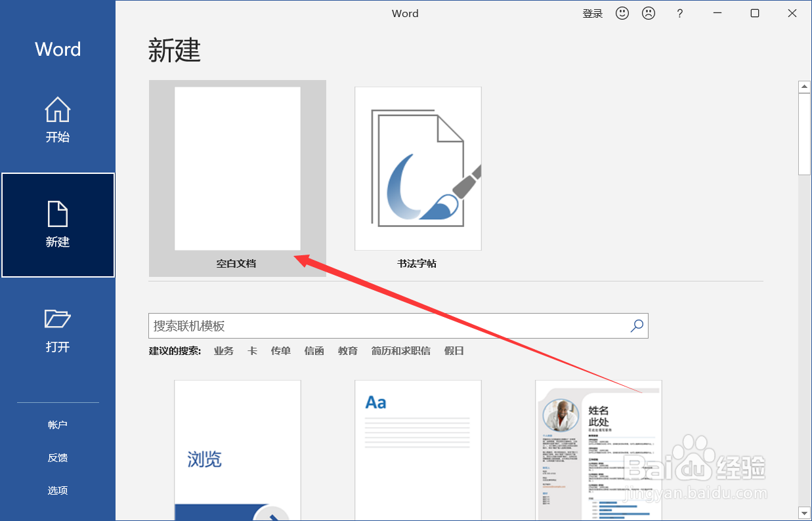Open help via the question mark icon
The width and height of the screenshot is (812, 521).
coord(679,13)
